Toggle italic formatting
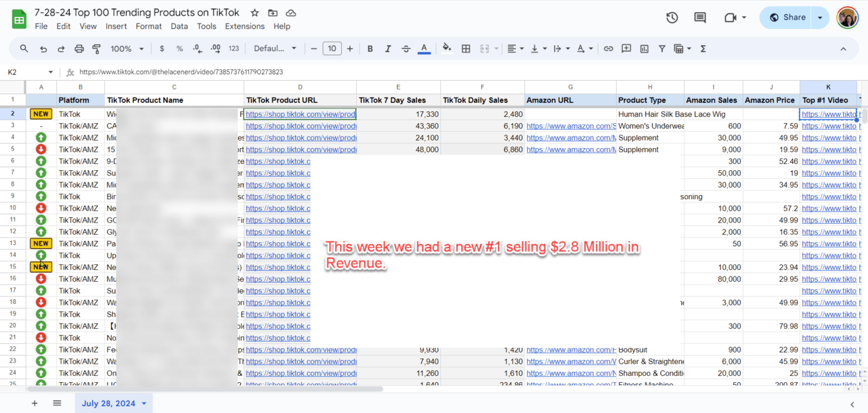Screen dimensions: 868x413 [388, 48]
